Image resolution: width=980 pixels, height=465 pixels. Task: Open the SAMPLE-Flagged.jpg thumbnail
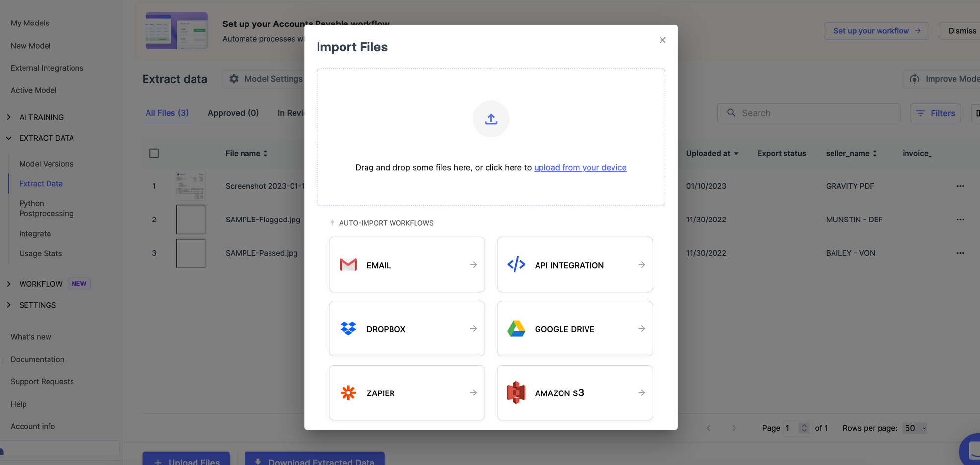(191, 220)
